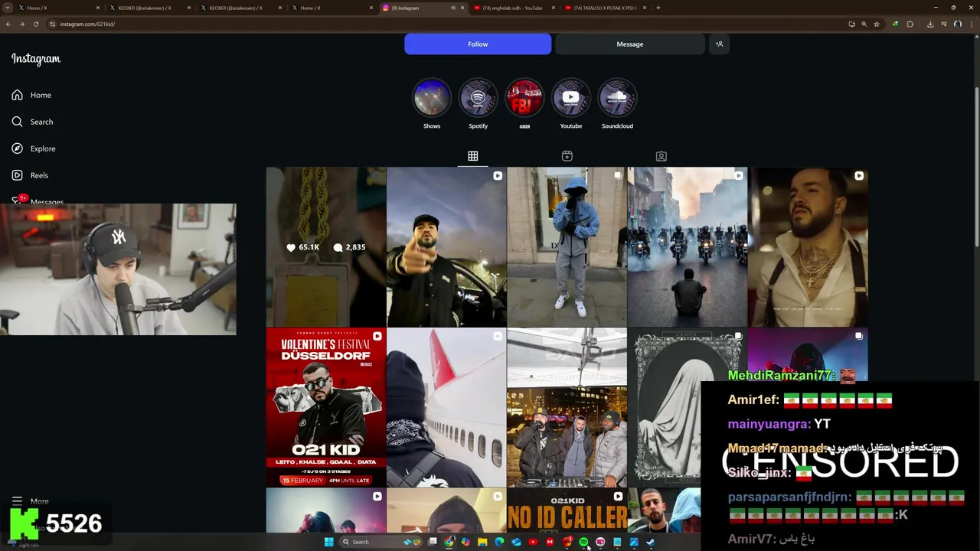Open Steam from the taskbar

click(651, 542)
